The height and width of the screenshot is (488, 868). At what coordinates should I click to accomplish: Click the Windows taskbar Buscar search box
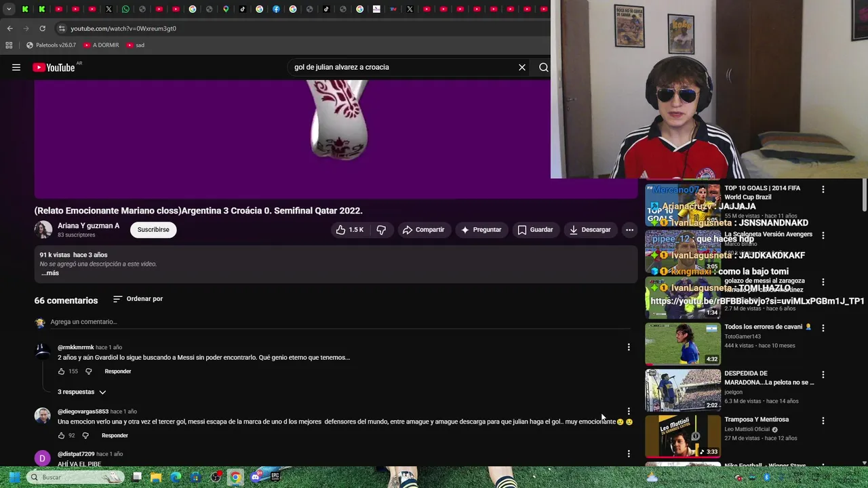tap(76, 477)
